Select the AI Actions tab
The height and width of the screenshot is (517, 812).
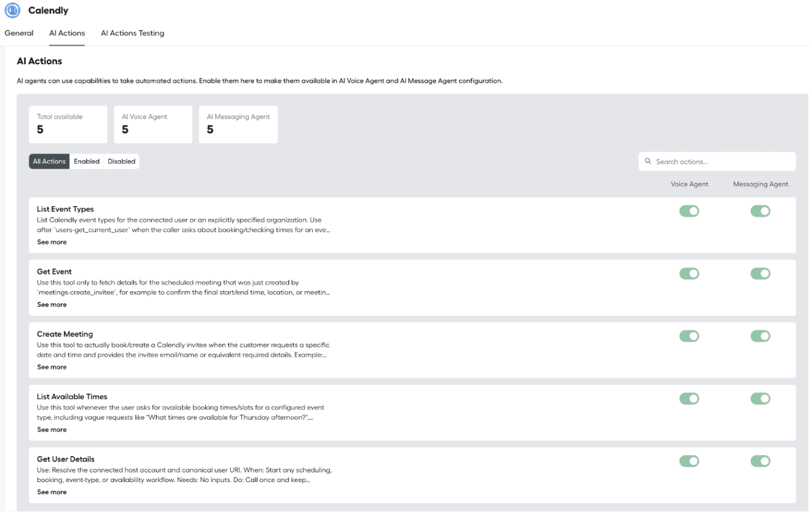coord(67,33)
